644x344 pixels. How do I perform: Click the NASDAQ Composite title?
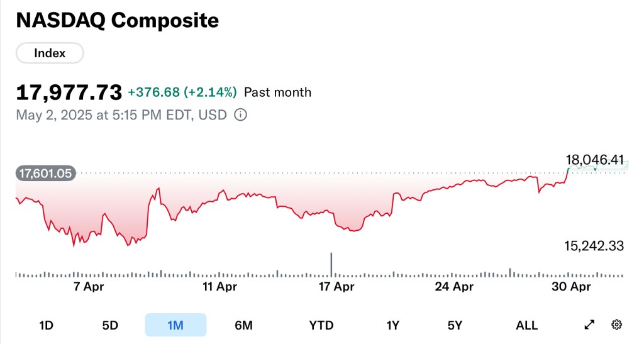117,21
